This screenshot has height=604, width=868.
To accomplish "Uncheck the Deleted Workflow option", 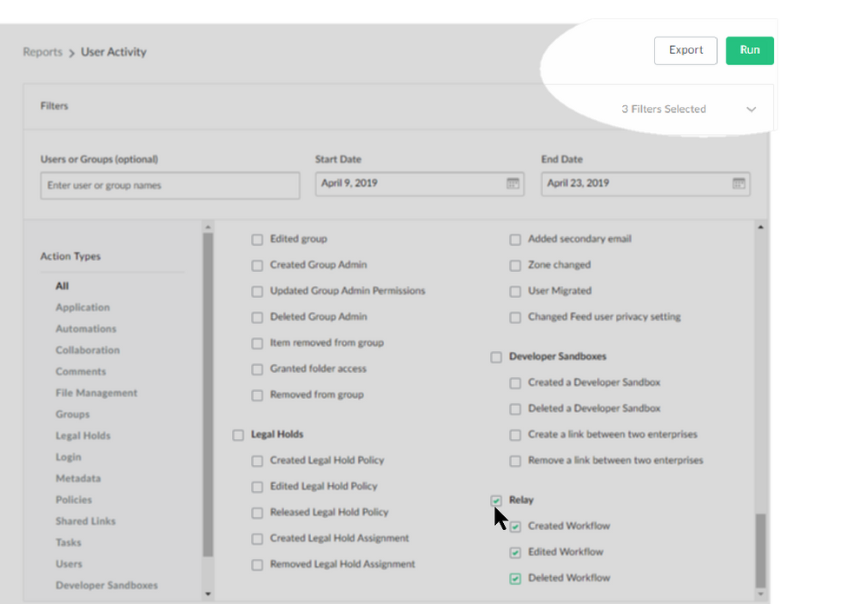I will click(x=515, y=577).
